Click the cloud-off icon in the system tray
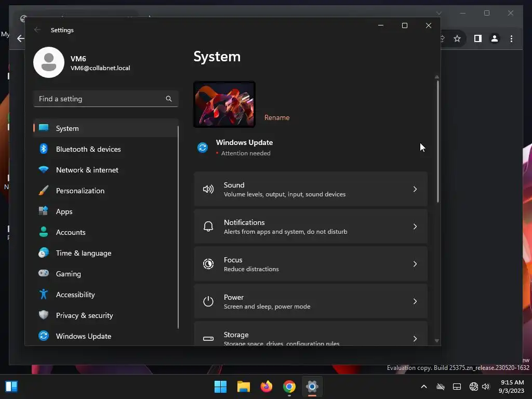 click(441, 387)
